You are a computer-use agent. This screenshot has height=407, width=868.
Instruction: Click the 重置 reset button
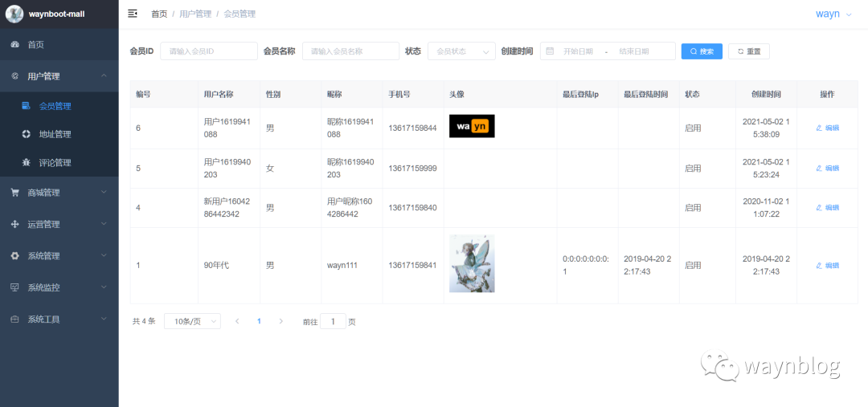pyautogui.click(x=748, y=51)
